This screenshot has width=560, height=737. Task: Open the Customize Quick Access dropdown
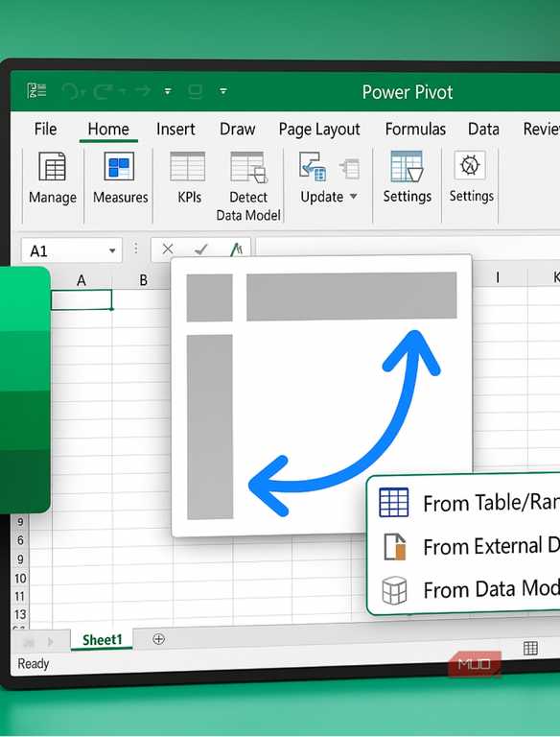(167, 91)
